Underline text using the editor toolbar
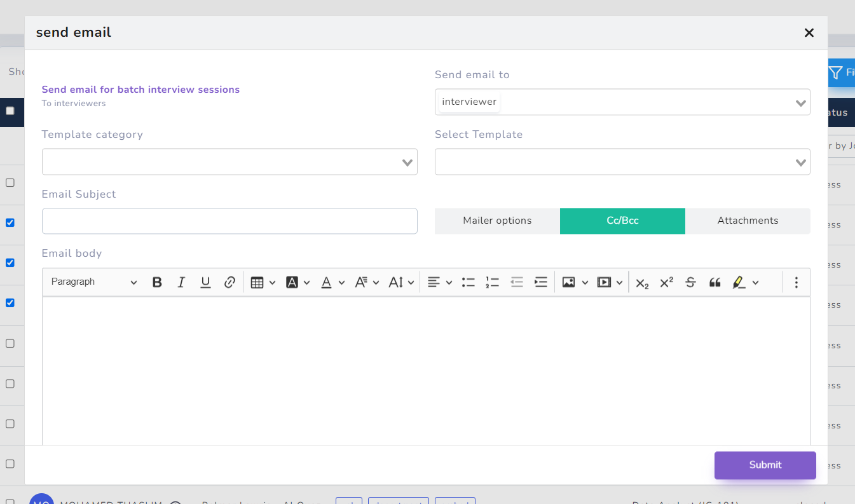855x504 pixels. tap(205, 282)
